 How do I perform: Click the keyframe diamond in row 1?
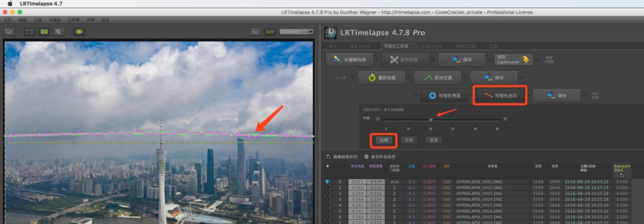click(x=327, y=187)
